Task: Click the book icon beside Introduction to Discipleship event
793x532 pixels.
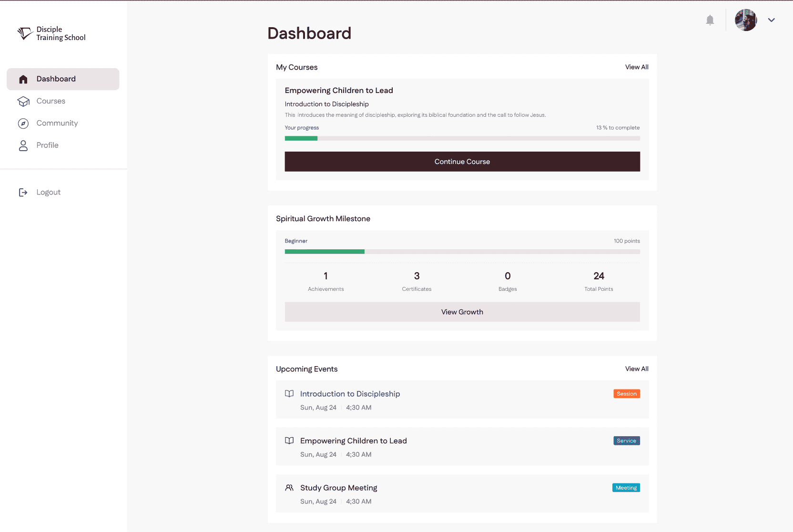Action: point(289,394)
